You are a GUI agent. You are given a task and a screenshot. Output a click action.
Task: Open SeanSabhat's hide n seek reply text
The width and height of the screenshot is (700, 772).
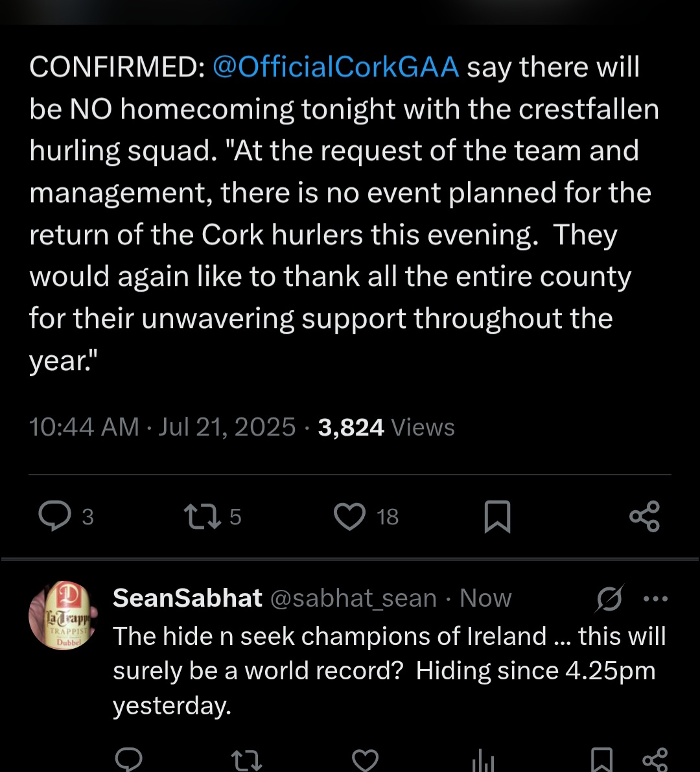pos(389,671)
